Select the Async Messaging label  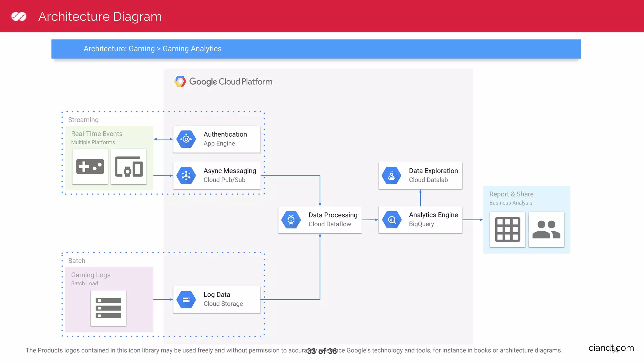point(230,171)
